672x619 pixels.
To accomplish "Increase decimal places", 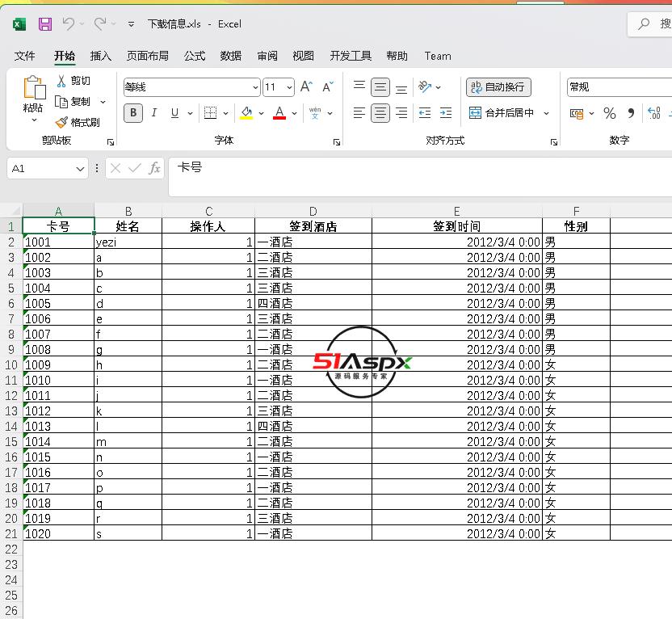I will pyautogui.click(x=654, y=113).
